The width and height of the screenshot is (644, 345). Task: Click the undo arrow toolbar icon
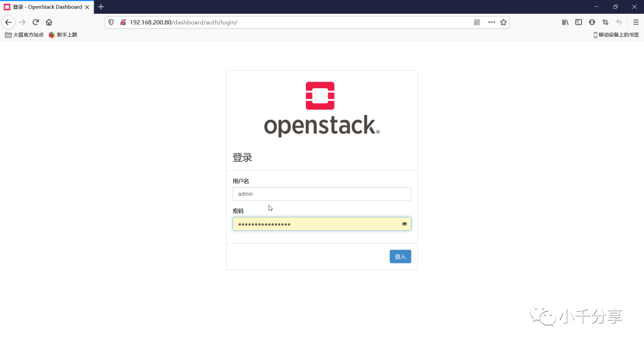(x=619, y=22)
